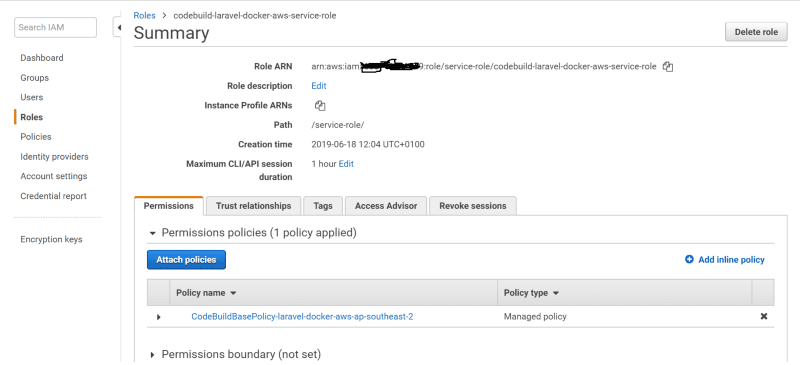Sort by Policy name column arrow

(x=233, y=294)
